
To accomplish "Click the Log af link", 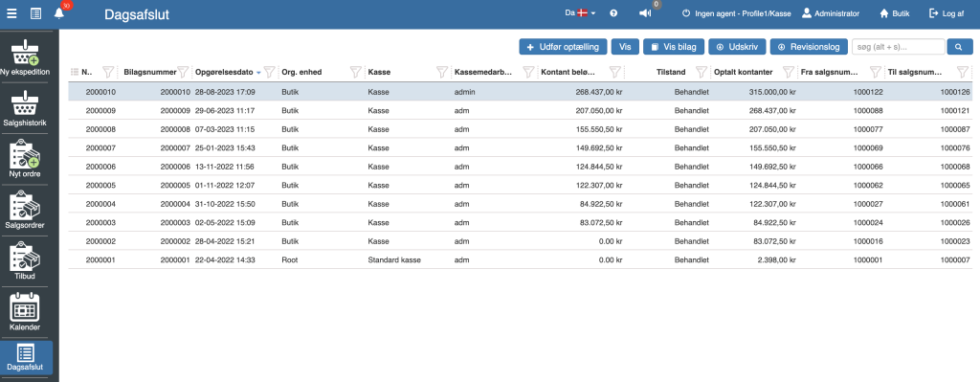I will coord(947,13).
